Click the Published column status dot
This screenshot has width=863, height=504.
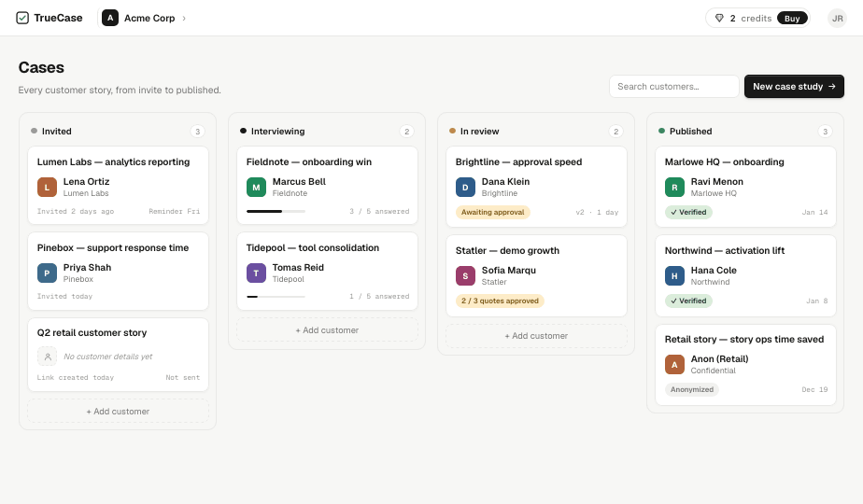coord(661,131)
